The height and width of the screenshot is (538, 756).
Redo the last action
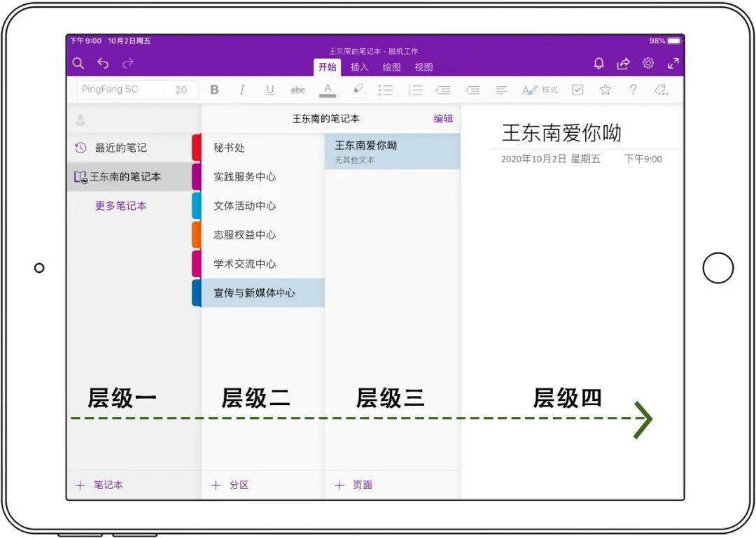128,63
